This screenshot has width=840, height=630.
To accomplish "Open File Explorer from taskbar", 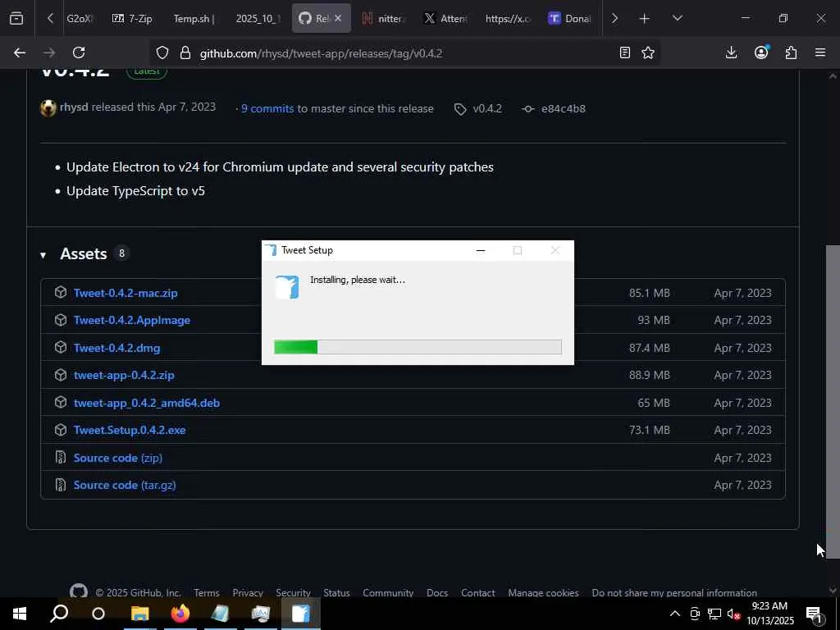I will click(x=139, y=614).
